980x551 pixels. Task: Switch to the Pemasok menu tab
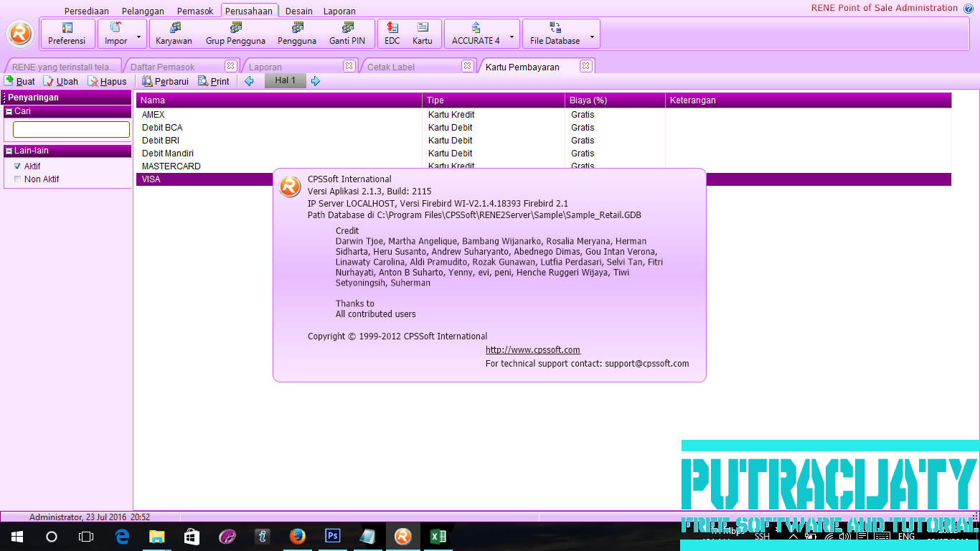tap(195, 11)
